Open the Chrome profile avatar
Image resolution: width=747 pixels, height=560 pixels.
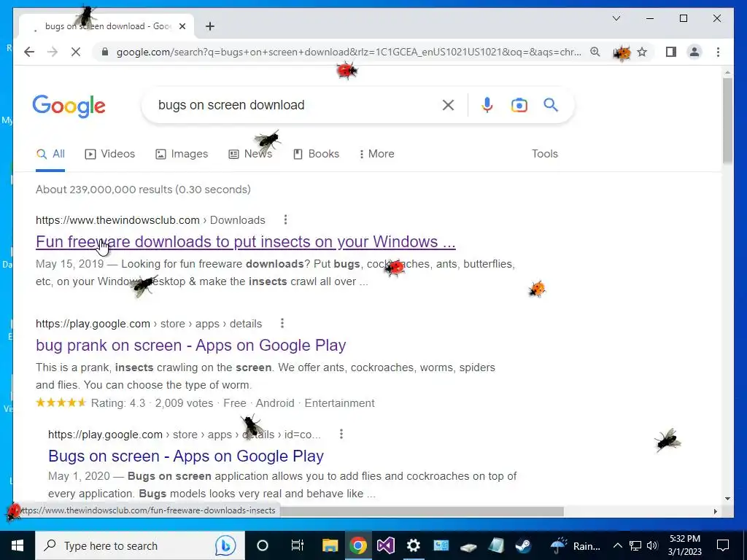(694, 52)
